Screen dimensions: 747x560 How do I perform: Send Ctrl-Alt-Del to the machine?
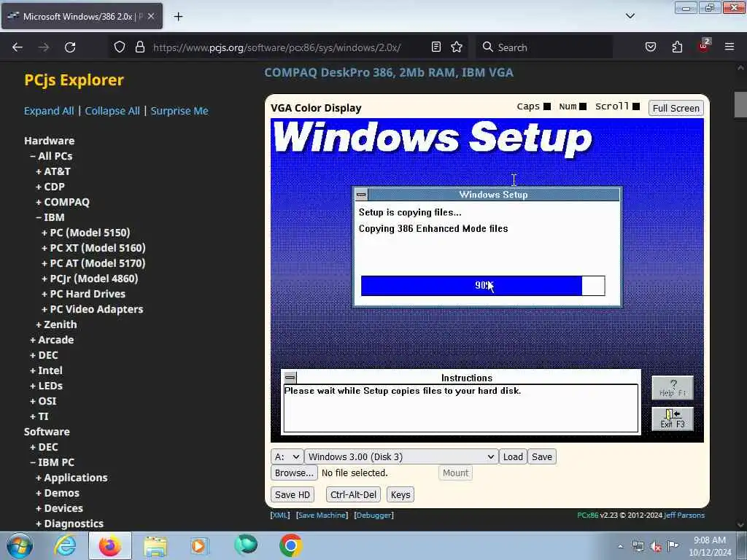(353, 495)
